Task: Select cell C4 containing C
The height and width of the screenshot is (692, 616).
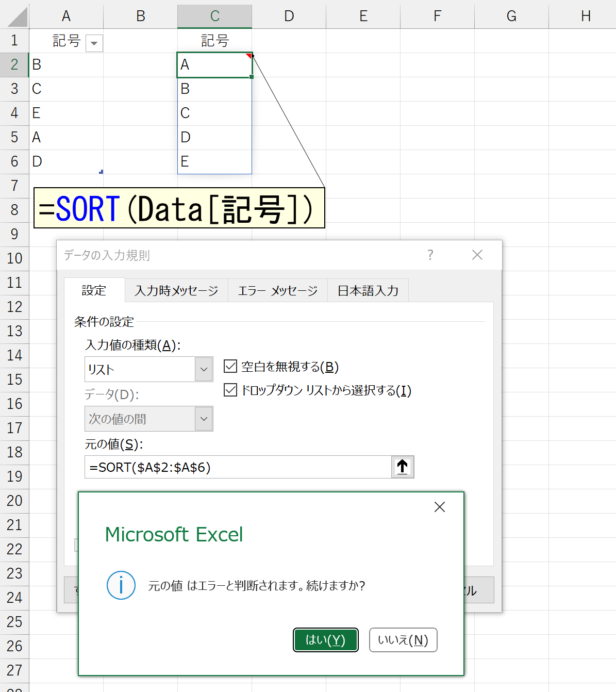Action: (x=215, y=113)
